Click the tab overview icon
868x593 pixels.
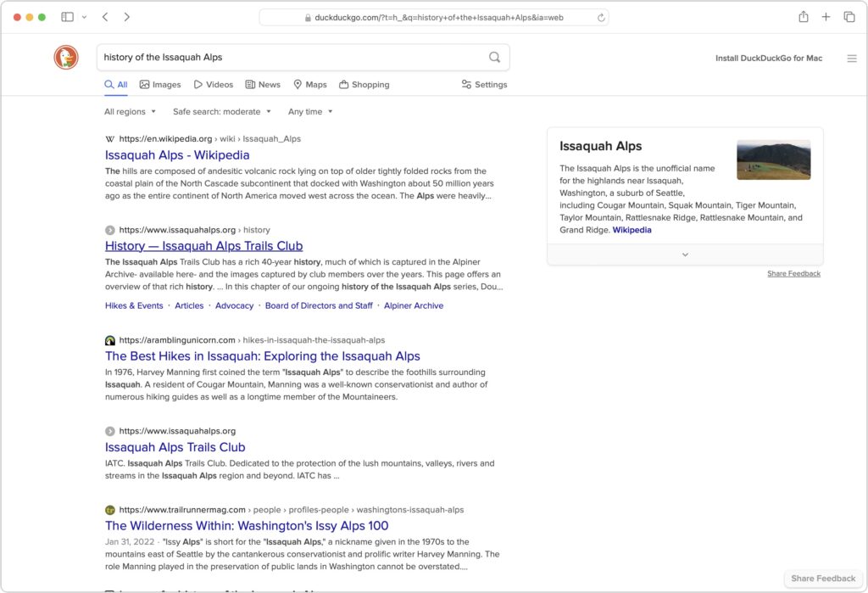849,16
